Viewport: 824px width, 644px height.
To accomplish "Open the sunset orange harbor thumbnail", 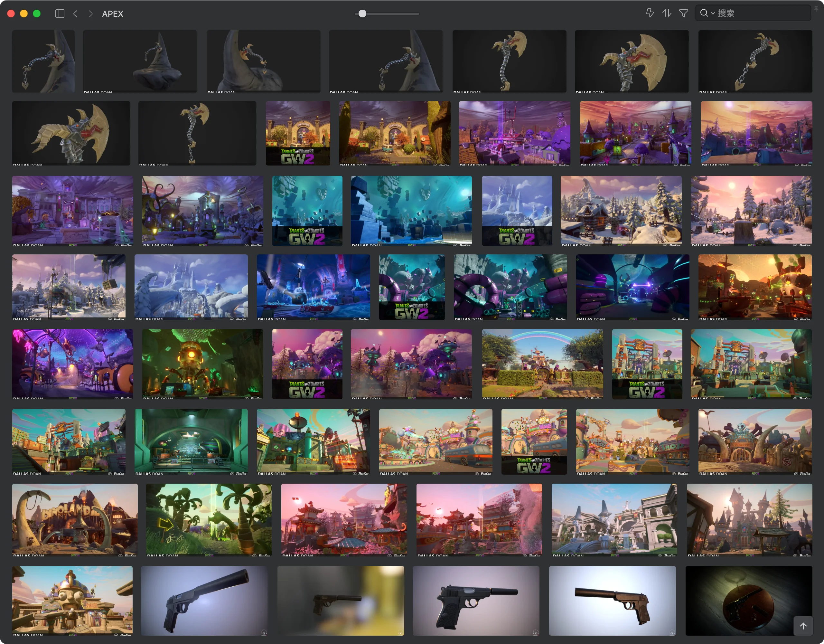I will tap(755, 287).
